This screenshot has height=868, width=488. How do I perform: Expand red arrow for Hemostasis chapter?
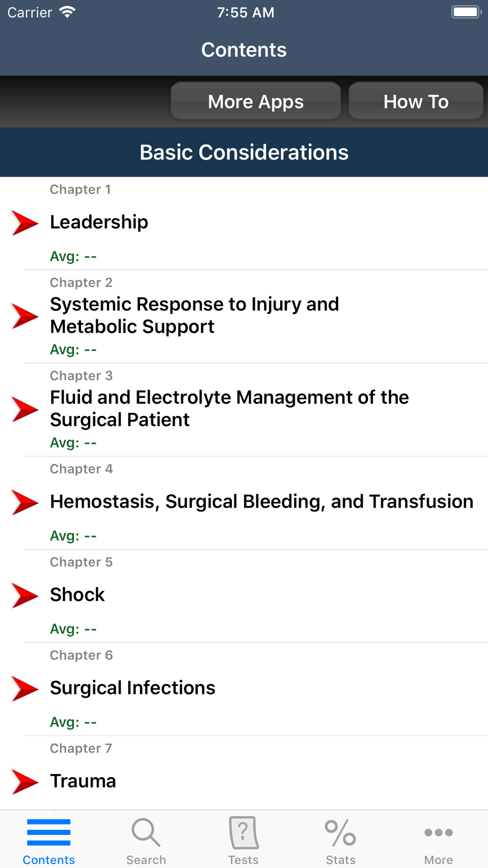point(25,502)
